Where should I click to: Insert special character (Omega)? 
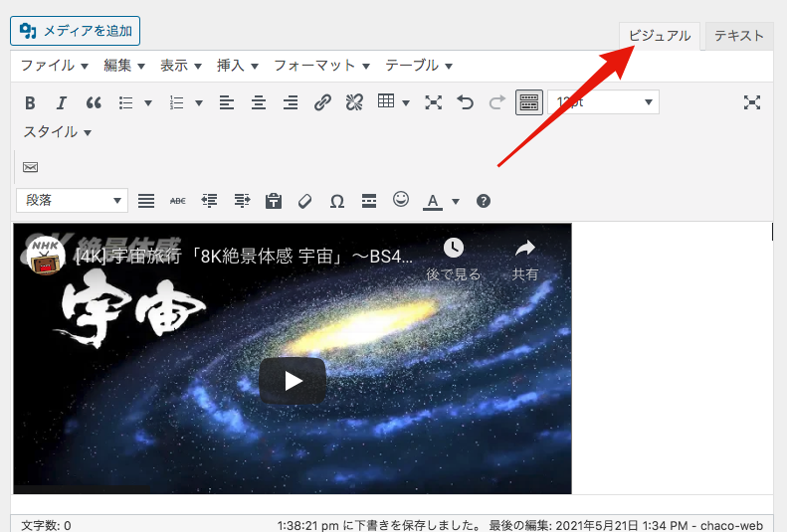point(336,201)
